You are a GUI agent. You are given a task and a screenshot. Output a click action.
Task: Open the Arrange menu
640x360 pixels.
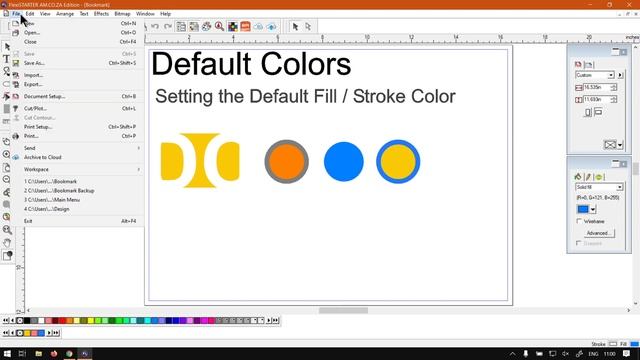(65, 14)
